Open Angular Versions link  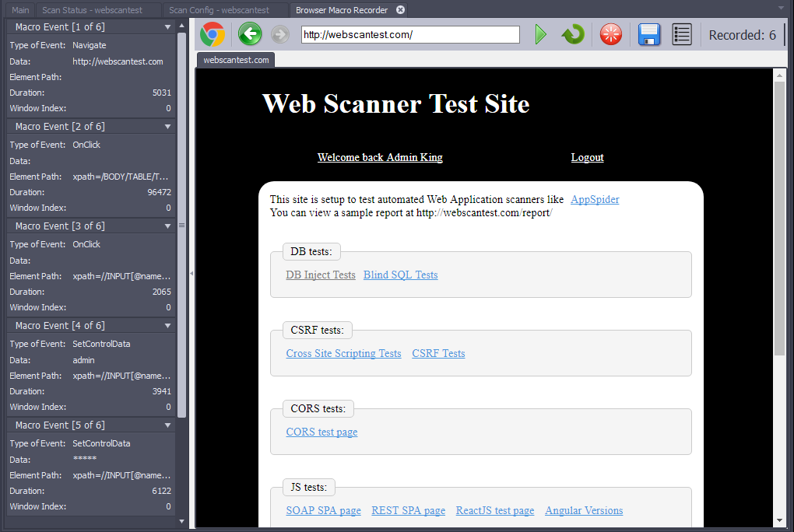pyautogui.click(x=584, y=510)
